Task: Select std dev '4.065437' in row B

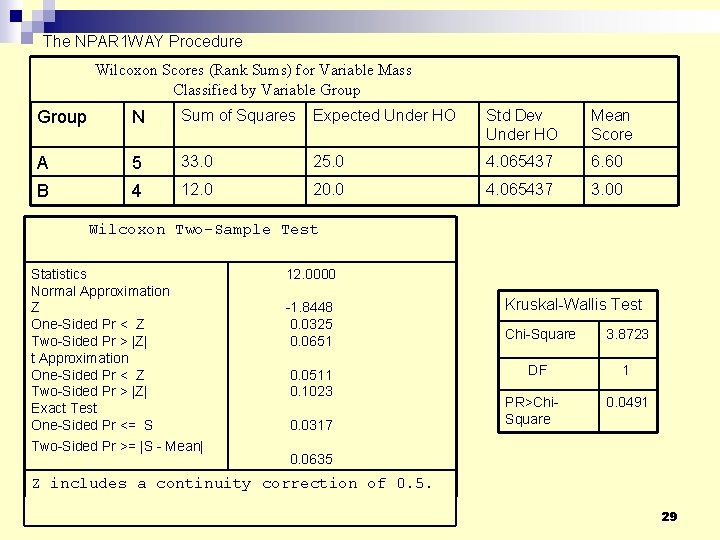Action: click(519, 189)
